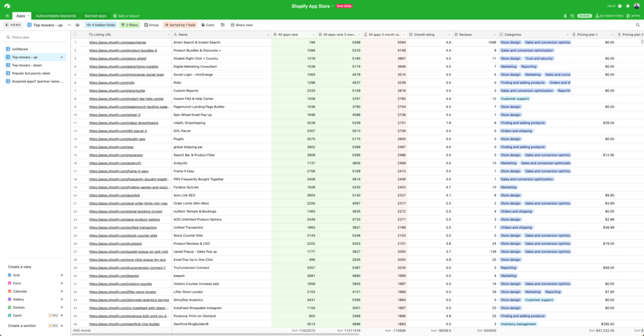The height and width of the screenshot is (336, 644).
Task: Add a Gallery view with plus
Action: click(62, 299)
